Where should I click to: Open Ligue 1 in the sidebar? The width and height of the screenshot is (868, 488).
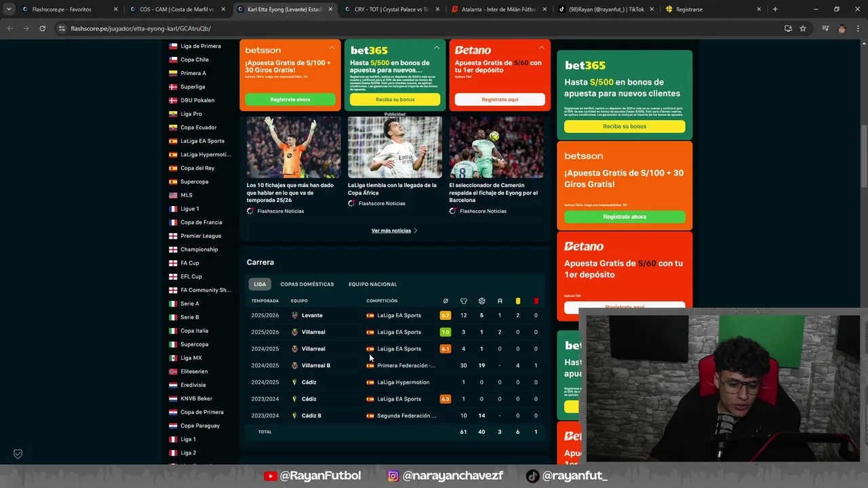point(189,209)
